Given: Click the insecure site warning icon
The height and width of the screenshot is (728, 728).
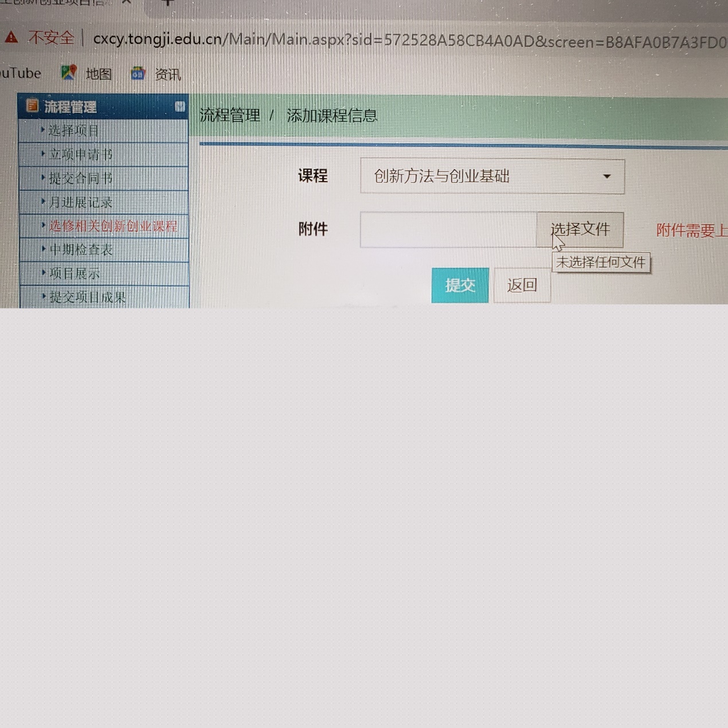Looking at the screenshot, I should (x=11, y=38).
